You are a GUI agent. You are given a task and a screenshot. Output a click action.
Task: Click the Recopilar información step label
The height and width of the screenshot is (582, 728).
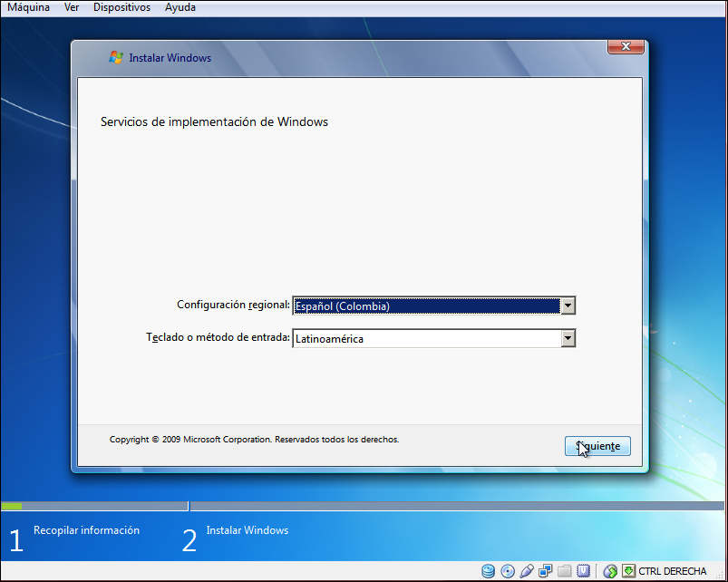coord(86,530)
